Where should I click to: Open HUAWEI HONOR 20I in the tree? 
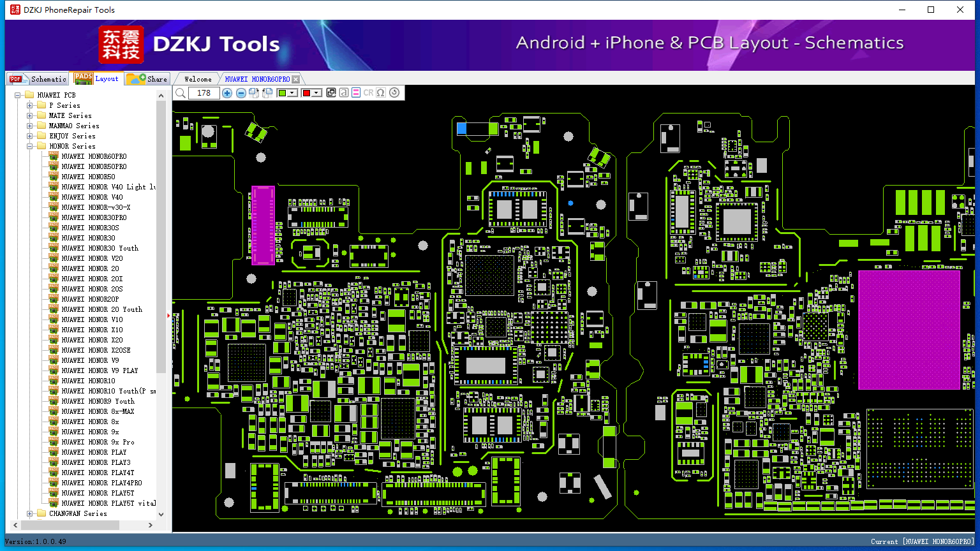point(92,279)
